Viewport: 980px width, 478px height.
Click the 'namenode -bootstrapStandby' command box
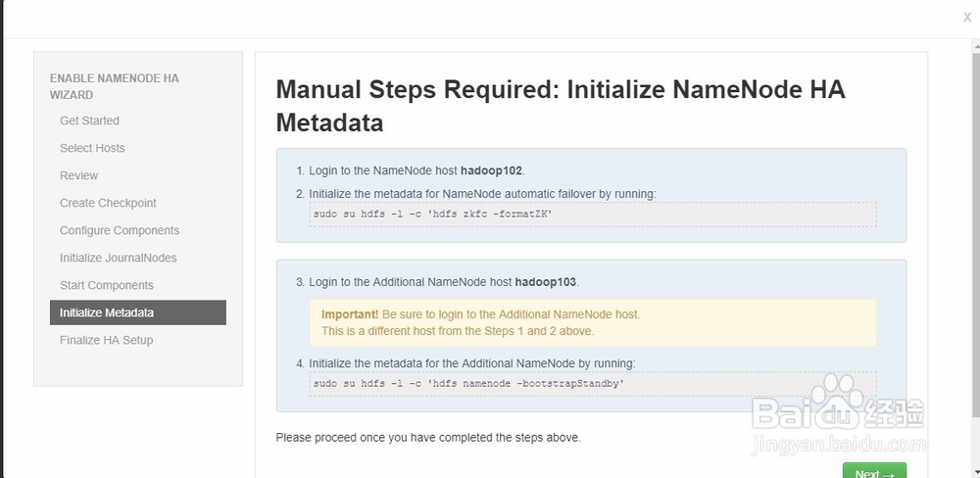coord(592,383)
